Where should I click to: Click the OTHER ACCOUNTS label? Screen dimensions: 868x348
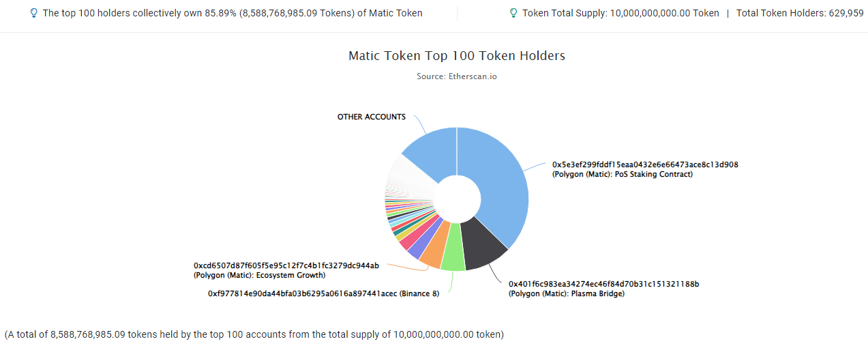click(371, 117)
